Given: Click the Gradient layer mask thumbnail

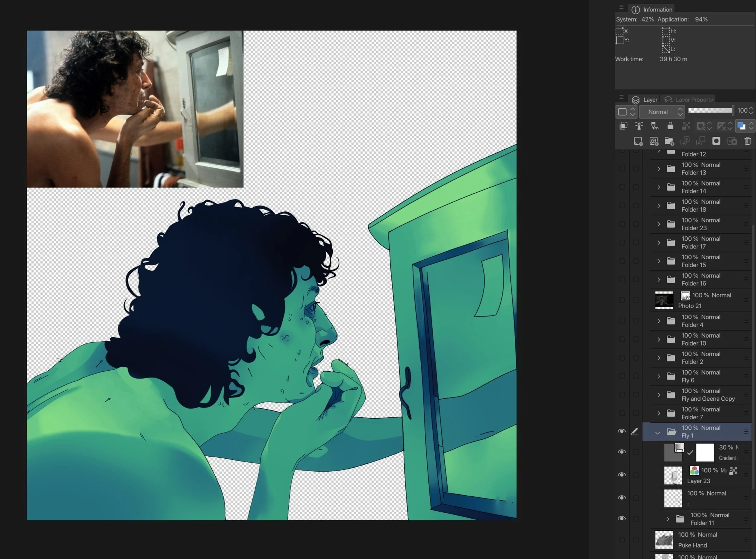Looking at the screenshot, I should (705, 452).
